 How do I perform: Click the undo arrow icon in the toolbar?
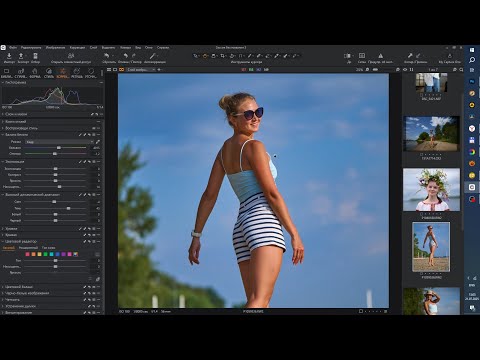pos(126,56)
